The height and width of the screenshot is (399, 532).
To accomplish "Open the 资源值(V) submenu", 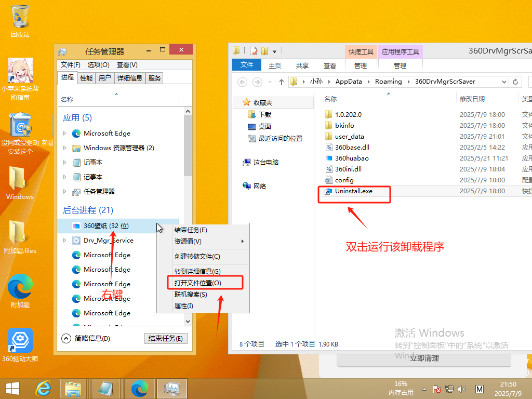I will click(203, 241).
